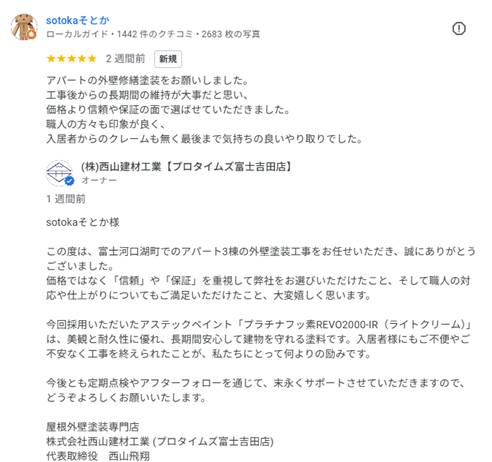This screenshot has width=492, height=462.
Task: Click the 代表取締役 西山飛翔 signature line
Action: (98, 456)
